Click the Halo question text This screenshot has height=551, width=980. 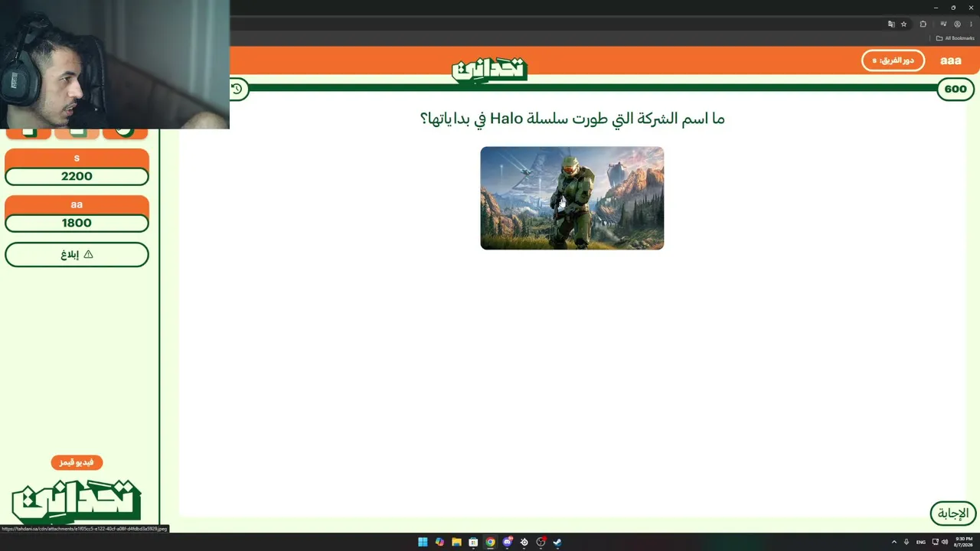(572, 119)
